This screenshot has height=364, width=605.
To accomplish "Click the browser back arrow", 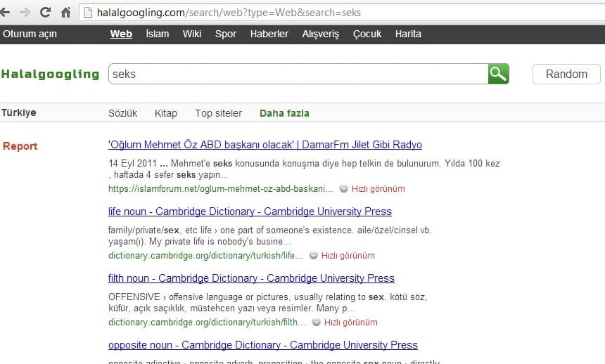I will pos(4,13).
